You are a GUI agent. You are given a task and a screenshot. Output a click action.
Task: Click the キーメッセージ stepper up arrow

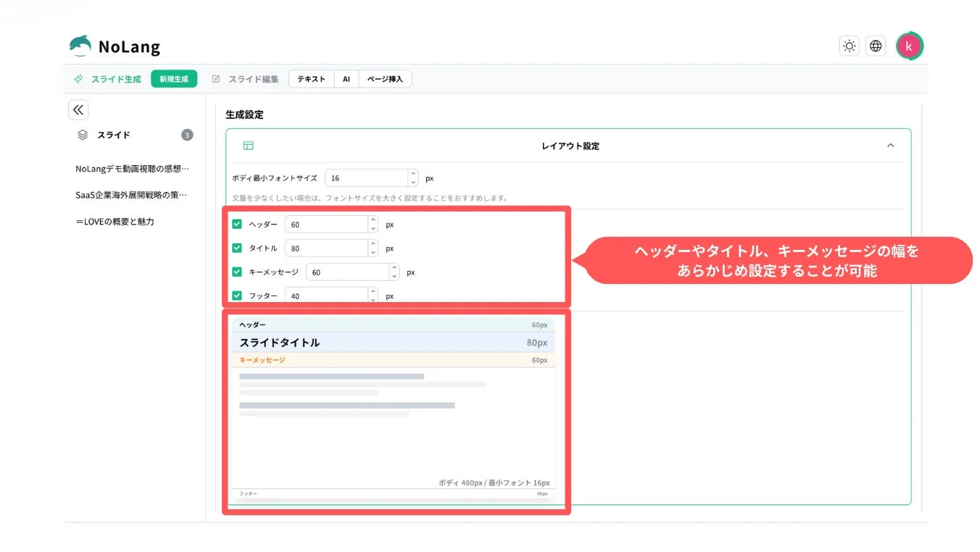click(394, 268)
